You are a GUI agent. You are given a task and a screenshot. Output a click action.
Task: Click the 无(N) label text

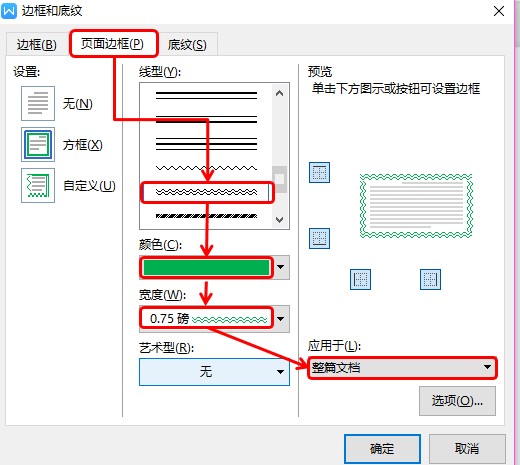(77, 104)
